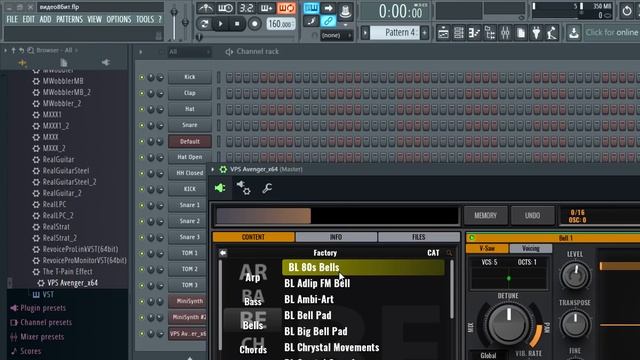Open the plugin picker plug icon
The width and height of the screenshot is (640, 360).
[x=536, y=33]
